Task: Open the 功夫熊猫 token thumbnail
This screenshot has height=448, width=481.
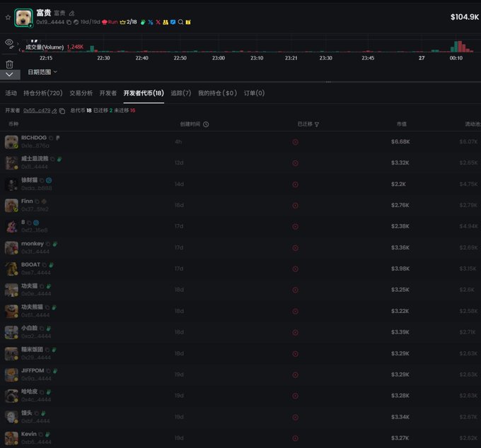Action: point(11,312)
